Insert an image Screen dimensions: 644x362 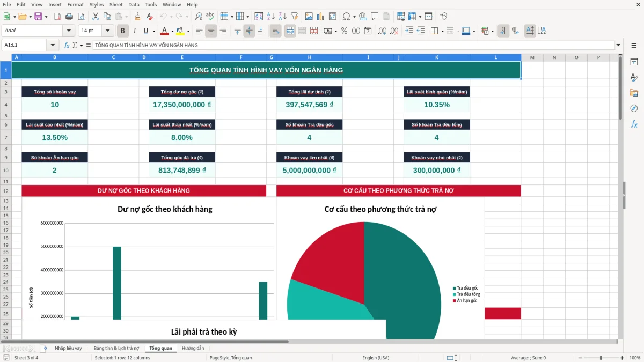coord(308,17)
